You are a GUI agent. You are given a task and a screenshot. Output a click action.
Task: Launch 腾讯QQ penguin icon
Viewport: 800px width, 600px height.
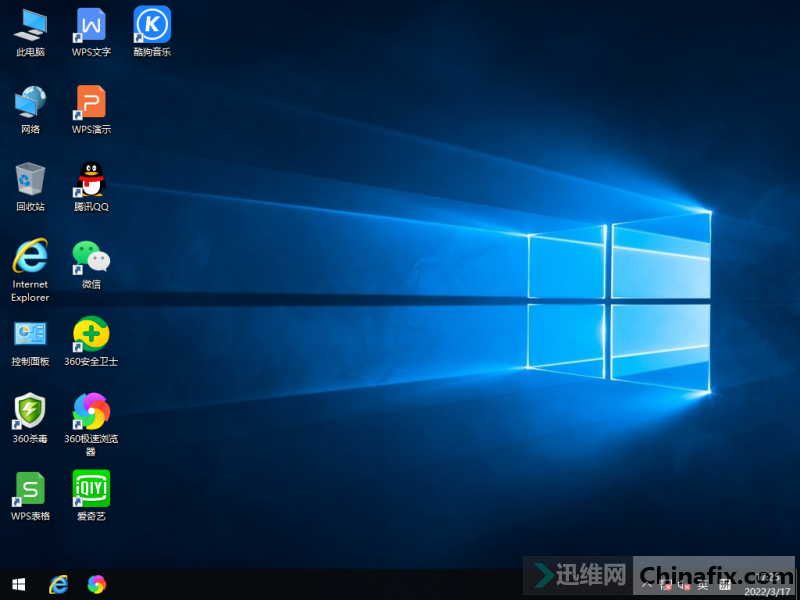(91, 187)
